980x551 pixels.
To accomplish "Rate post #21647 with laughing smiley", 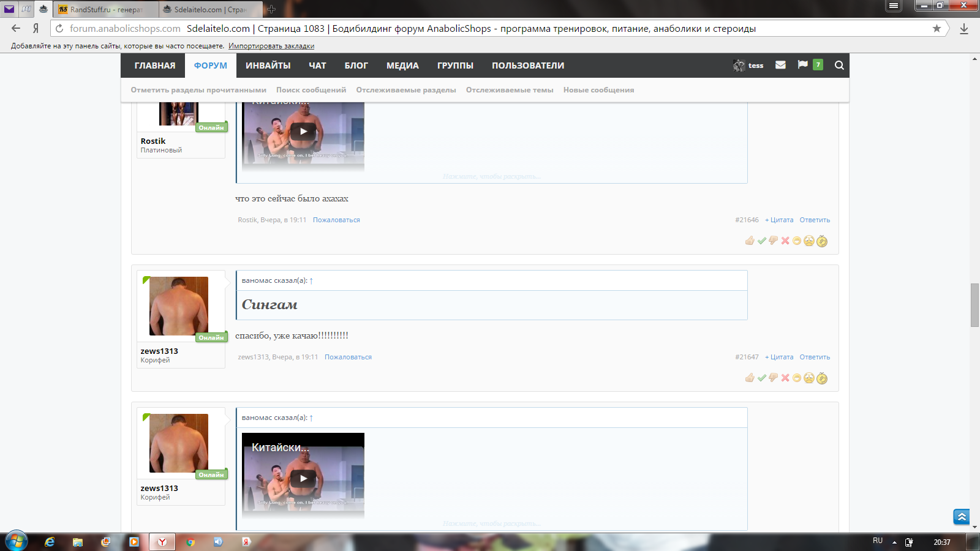I will 797,378.
